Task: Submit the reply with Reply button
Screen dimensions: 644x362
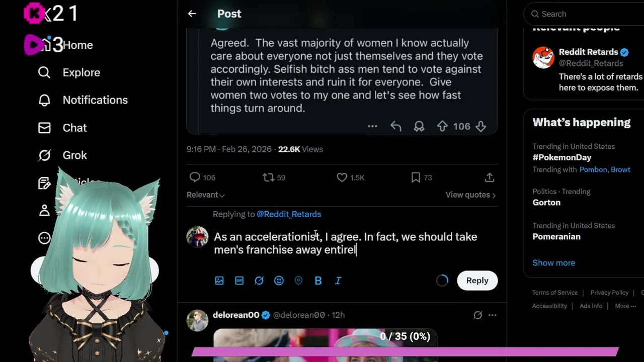Action: coord(477,281)
